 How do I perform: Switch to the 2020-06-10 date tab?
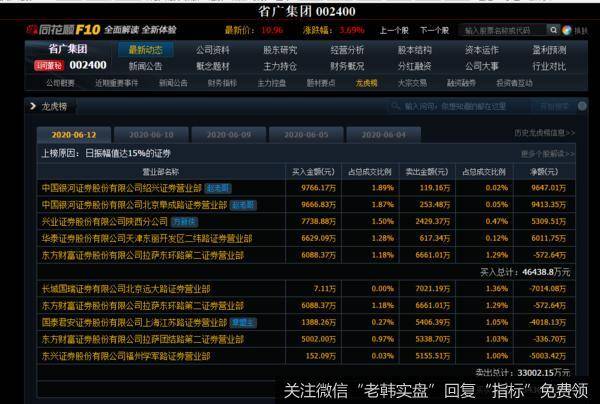[x=151, y=135]
